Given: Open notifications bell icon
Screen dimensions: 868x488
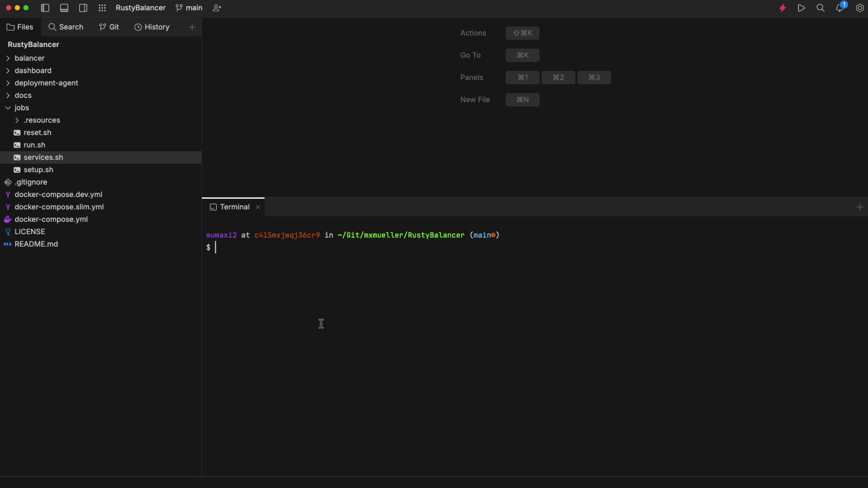Looking at the screenshot, I should coord(840,8).
